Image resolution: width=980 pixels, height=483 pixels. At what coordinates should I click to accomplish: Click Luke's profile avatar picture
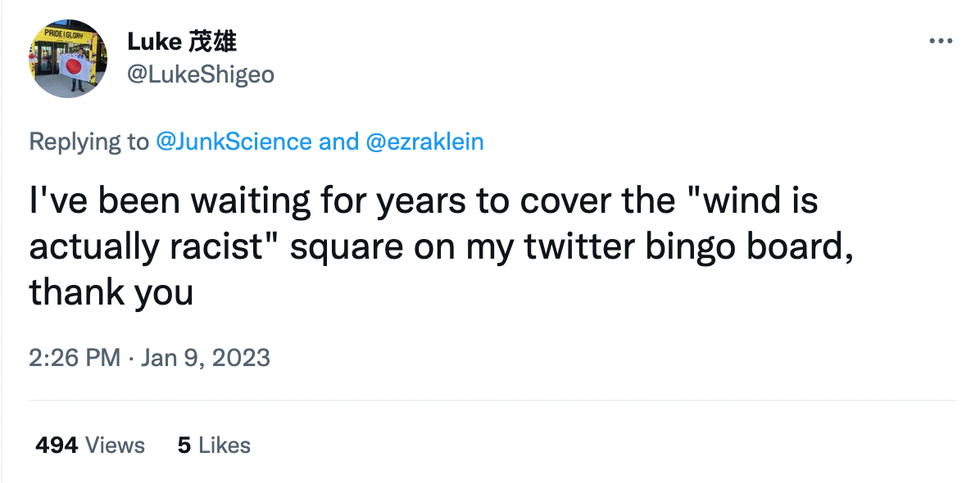coord(68,58)
